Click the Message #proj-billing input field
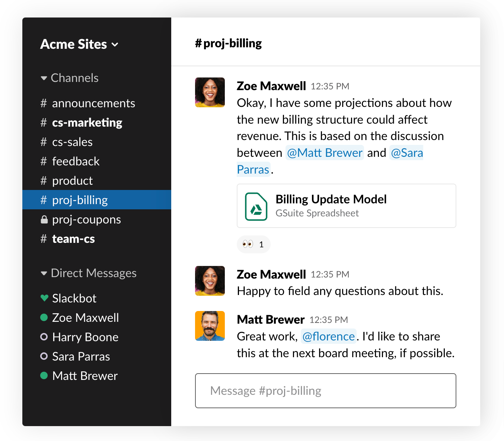The width and height of the screenshot is (504, 441). coord(325,391)
